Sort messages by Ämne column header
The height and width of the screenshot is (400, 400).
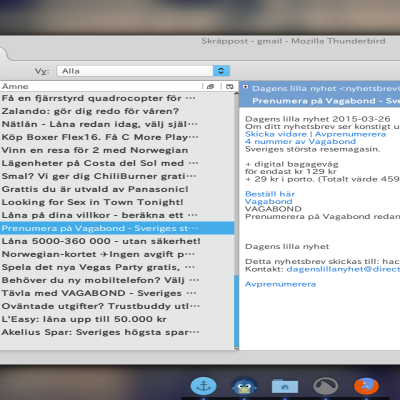[x=101, y=86]
